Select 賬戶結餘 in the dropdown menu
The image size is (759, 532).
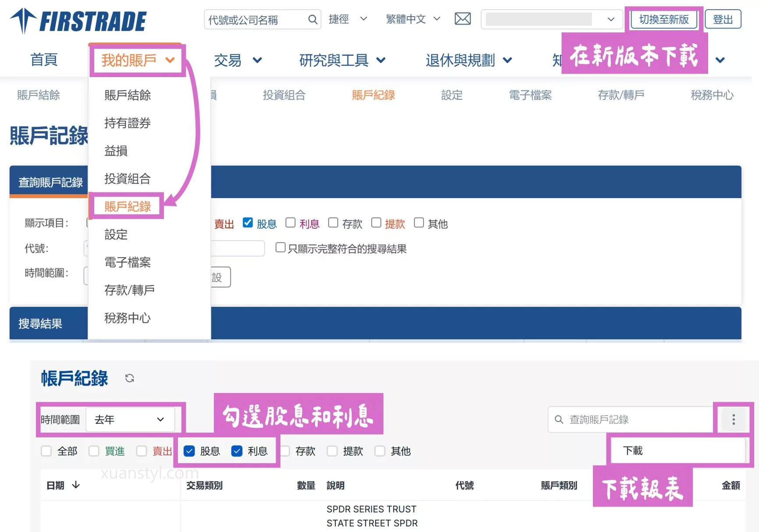(128, 95)
